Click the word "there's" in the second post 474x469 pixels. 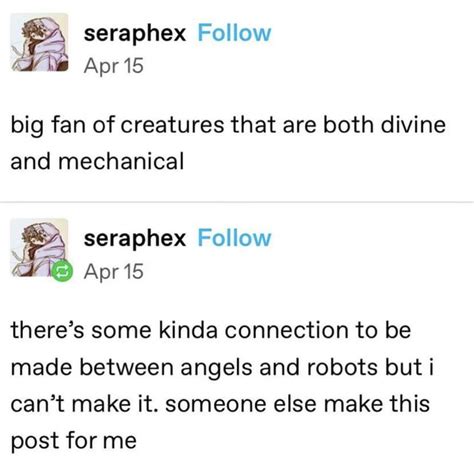click(x=47, y=330)
